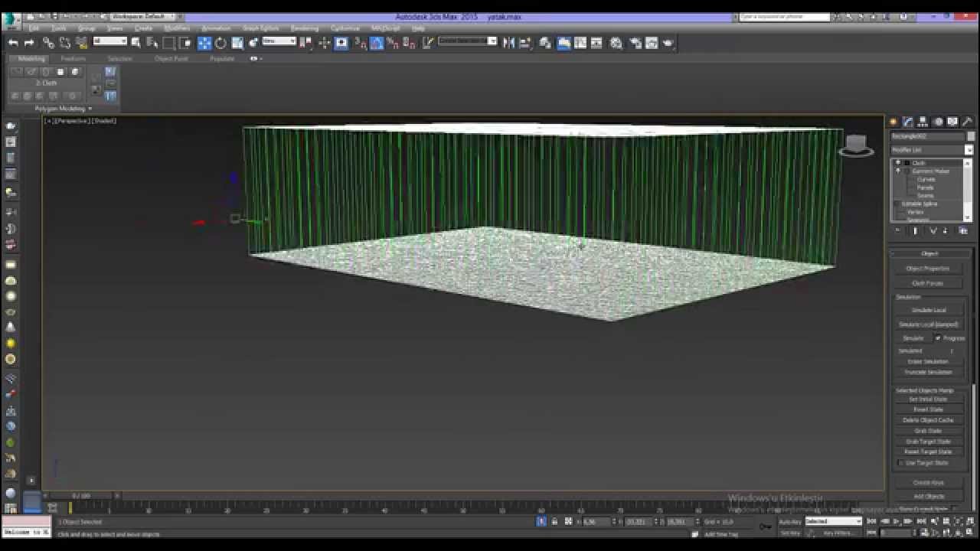Open the Hierarchy command panel tab
Image resolution: width=980 pixels, height=551 pixels.
(923, 122)
